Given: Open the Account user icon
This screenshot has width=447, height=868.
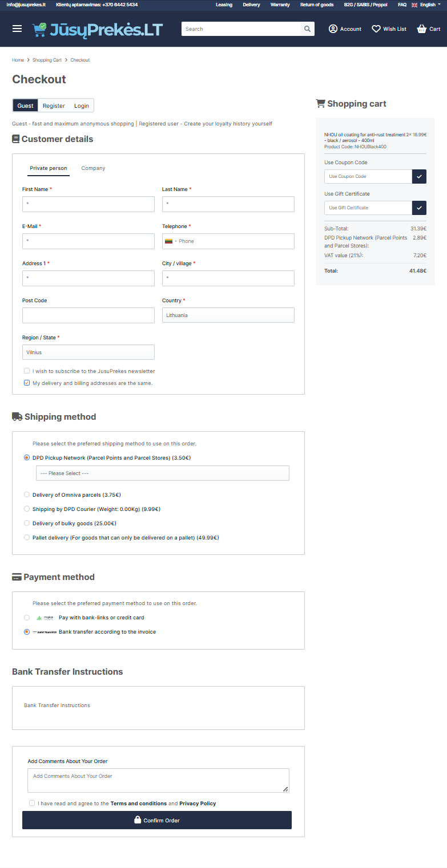Looking at the screenshot, I should pyautogui.click(x=333, y=29).
